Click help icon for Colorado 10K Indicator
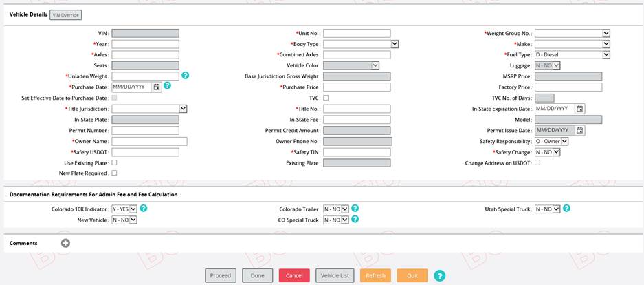 144,209
